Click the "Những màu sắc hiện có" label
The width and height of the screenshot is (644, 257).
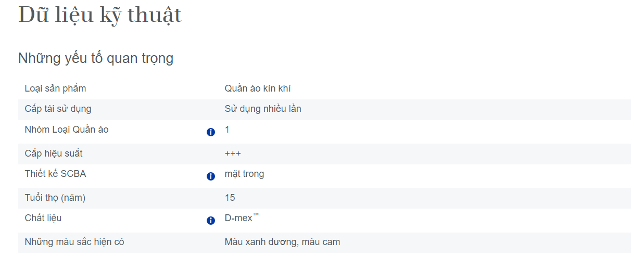74,242
